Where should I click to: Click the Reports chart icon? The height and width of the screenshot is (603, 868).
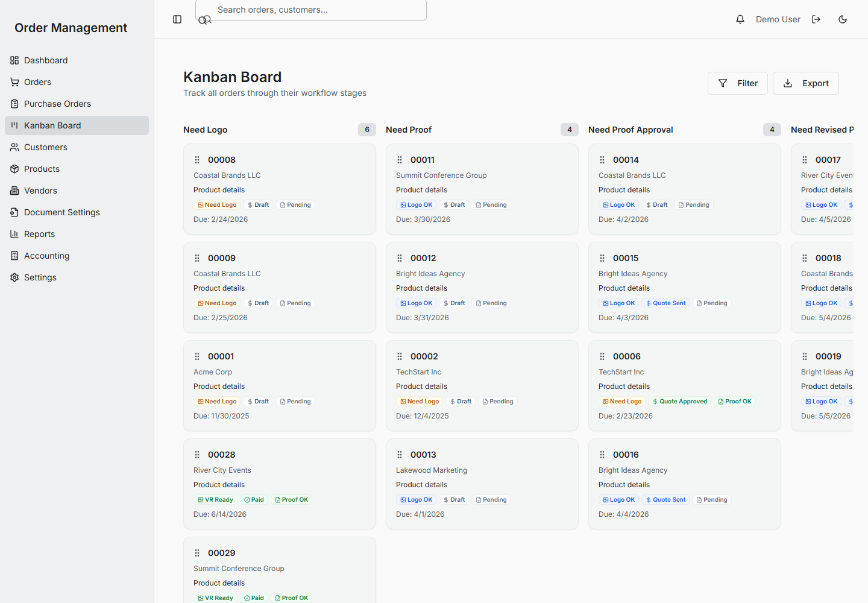coord(14,234)
